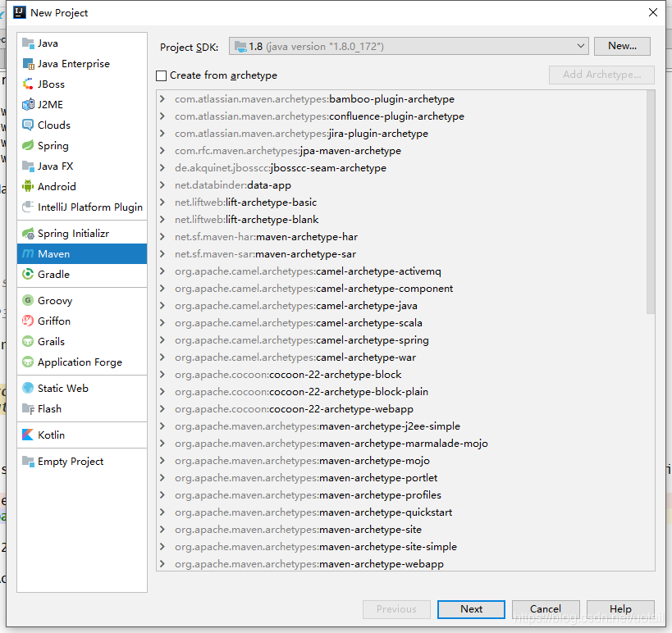672x633 pixels.
Task: Select the Empty Project icon
Action: [x=28, y=462]
